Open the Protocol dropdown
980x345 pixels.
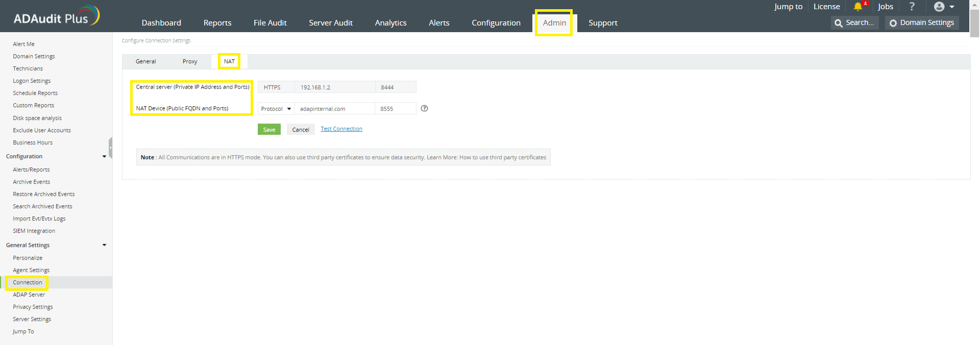point(276,109)
